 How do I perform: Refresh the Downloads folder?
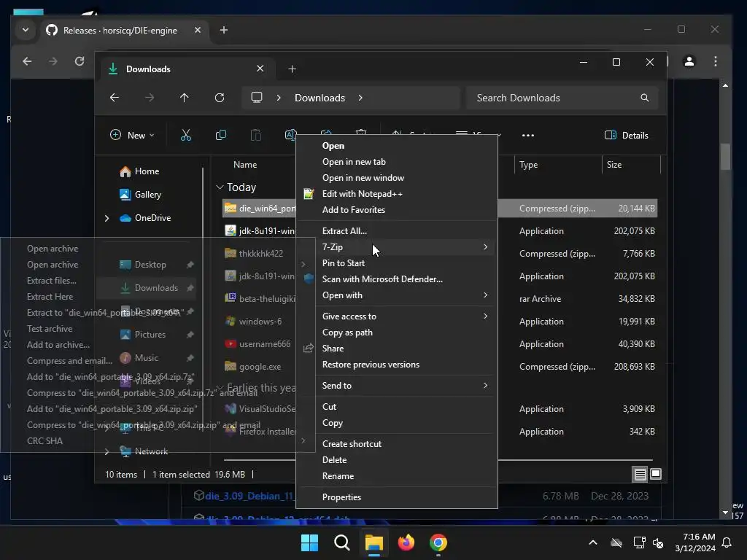[219, 98]
